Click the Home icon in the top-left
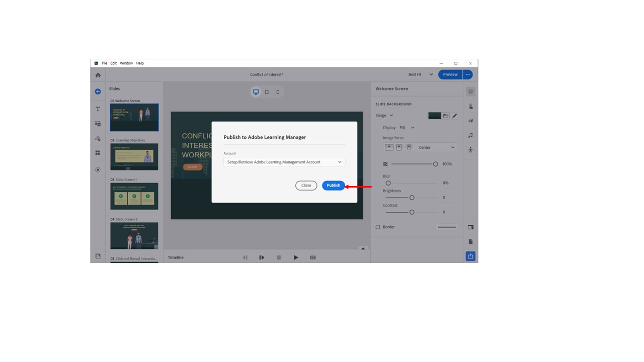 (x=98, y=75)
